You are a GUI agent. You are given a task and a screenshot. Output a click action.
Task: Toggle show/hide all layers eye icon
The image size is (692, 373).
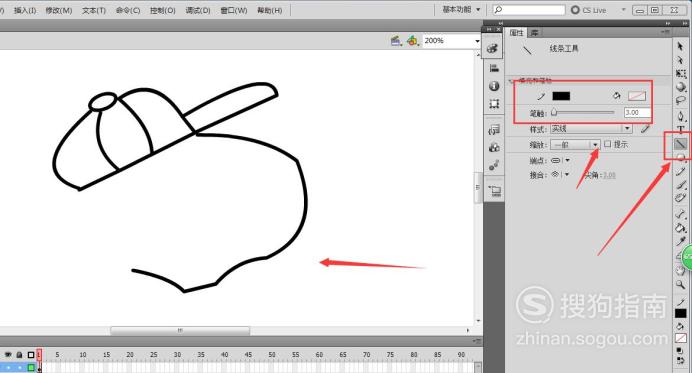point(8,354)
